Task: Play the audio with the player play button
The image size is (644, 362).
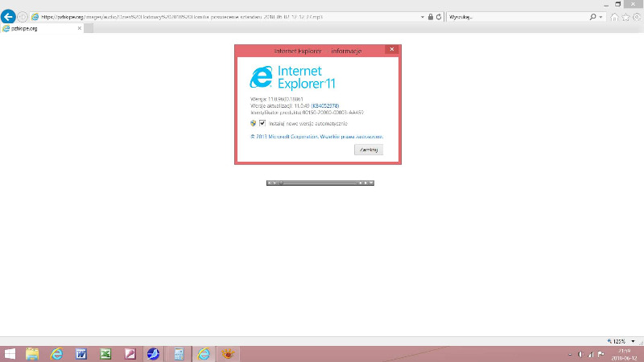Action: (275, 183)
